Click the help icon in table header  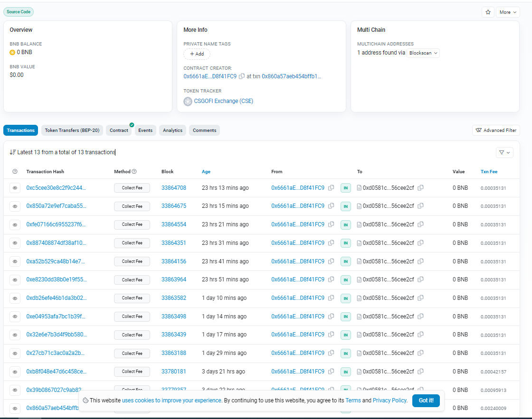(x=15, y=172)
